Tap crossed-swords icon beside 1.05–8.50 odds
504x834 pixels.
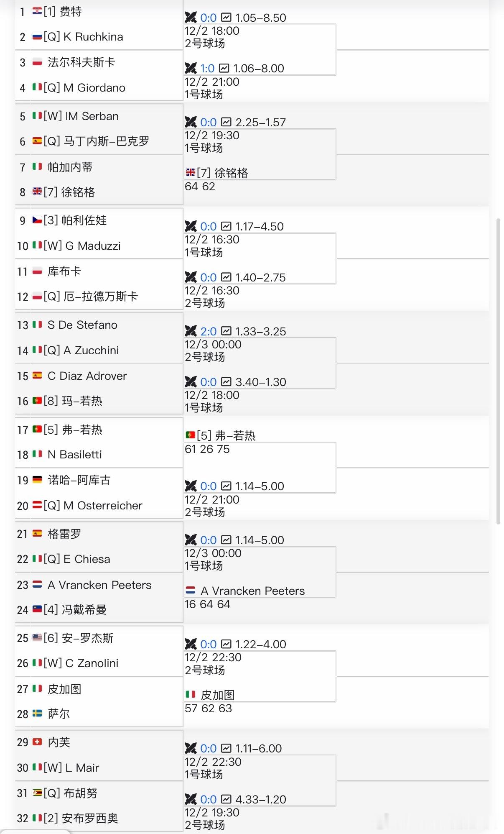pyautogui.click(x=191, y=18)
